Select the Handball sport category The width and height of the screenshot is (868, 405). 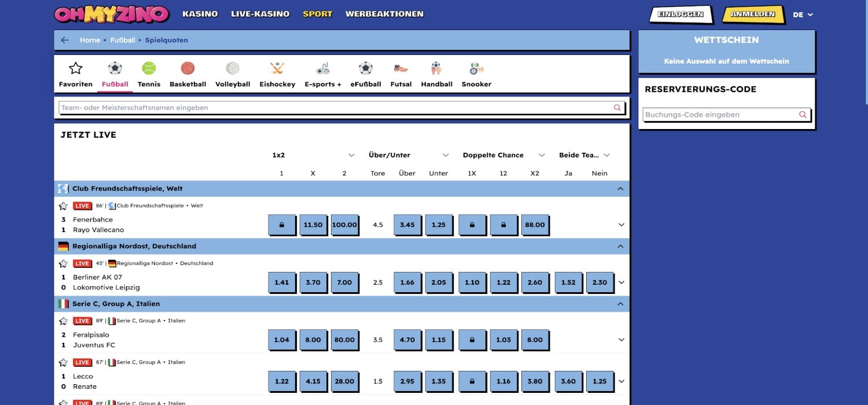(436, 75)
